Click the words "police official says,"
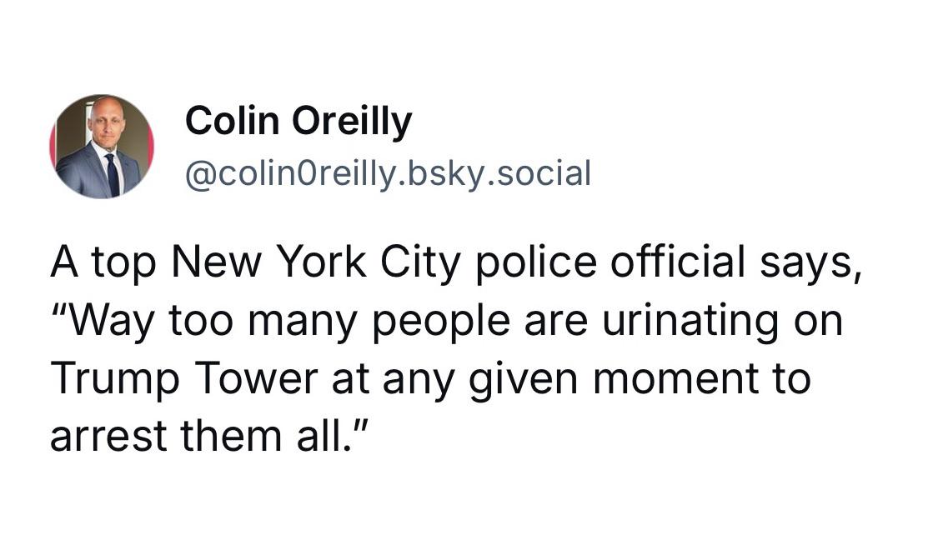The height and width of the screenshot is (560, 938). point(669,262)
